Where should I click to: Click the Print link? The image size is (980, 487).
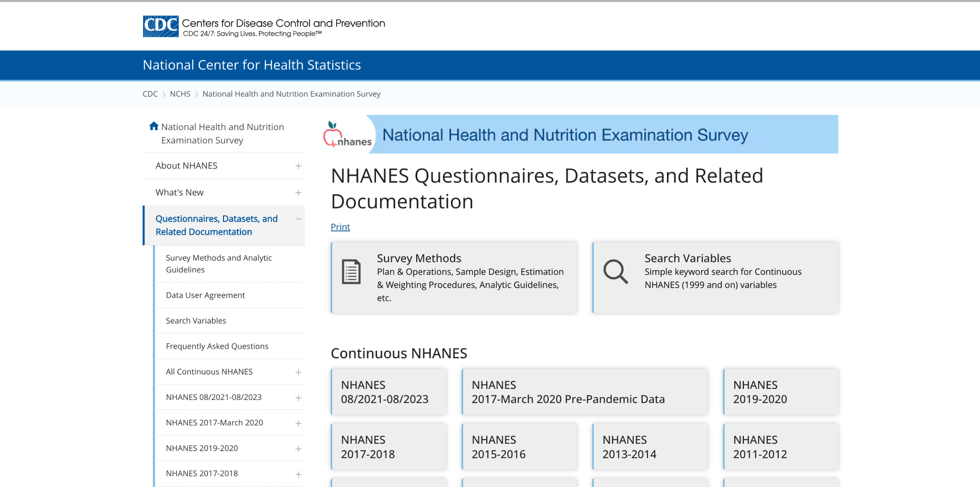340,227
